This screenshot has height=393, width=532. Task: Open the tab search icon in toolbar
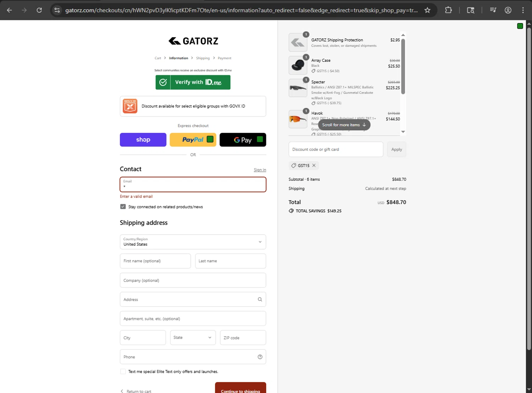tap(471, 10)
